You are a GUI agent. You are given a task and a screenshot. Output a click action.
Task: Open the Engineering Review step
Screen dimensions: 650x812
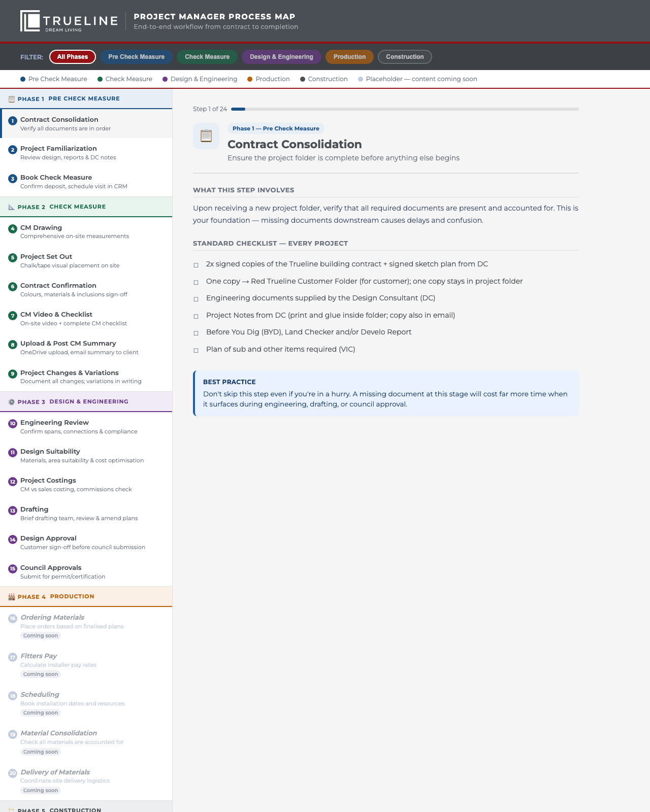tap(86, 427)
